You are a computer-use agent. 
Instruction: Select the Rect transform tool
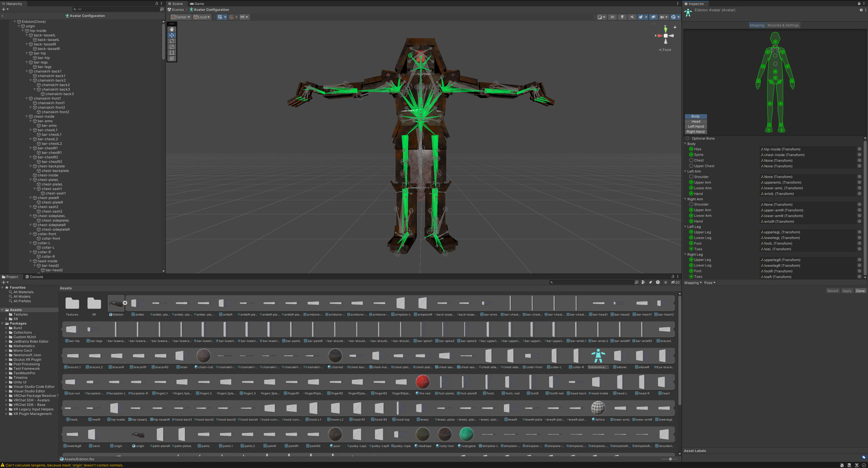click(172, 53)
